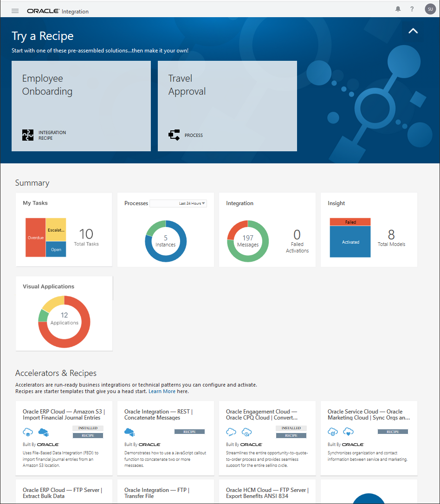This screenshot has height=504, width=440.
Task: Click the Insight tile heading
Action: coord(336,203)
